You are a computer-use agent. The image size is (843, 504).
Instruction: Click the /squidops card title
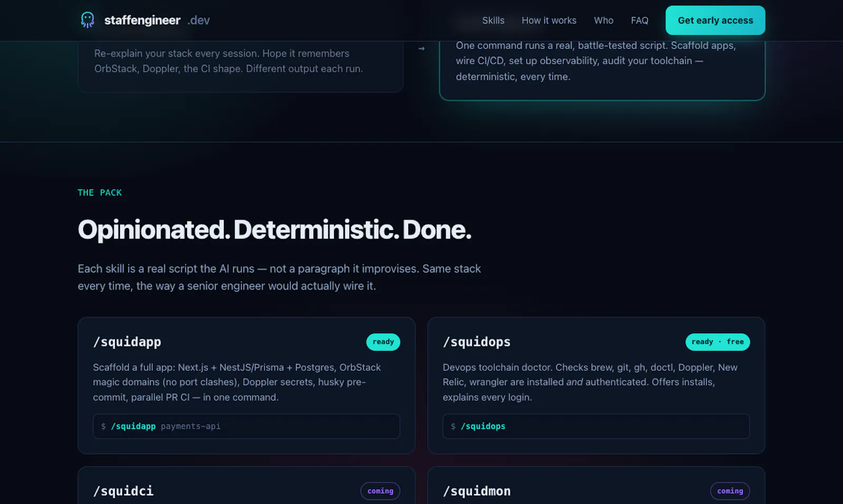(x=477, y=342)
